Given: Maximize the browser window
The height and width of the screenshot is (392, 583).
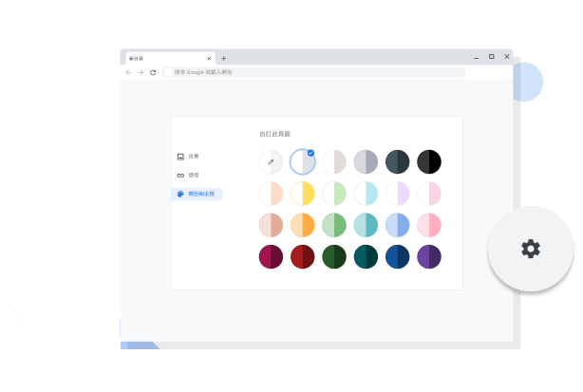Looking at the screenshot, I should [x=491, y=57].
